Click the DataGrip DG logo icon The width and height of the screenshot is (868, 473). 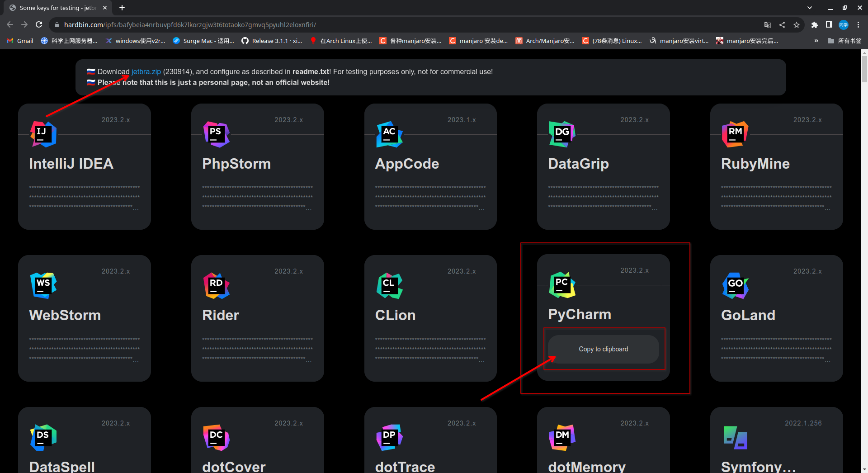click(562, 134)
